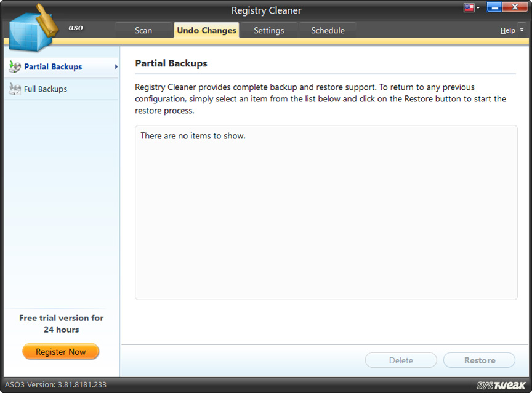Click the Full Backups icon in sidebar
This screenshot has width=532, height=393.
click(x=14, y=89)
